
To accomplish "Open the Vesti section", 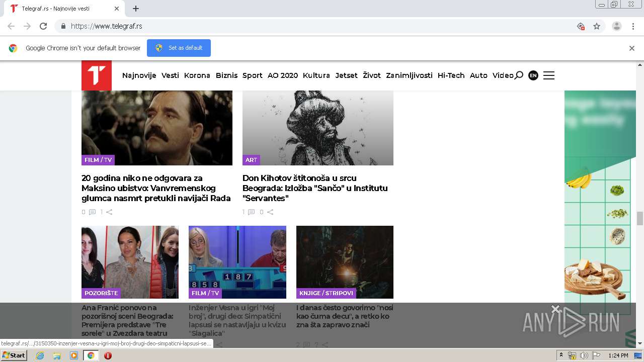I will 170,75.
